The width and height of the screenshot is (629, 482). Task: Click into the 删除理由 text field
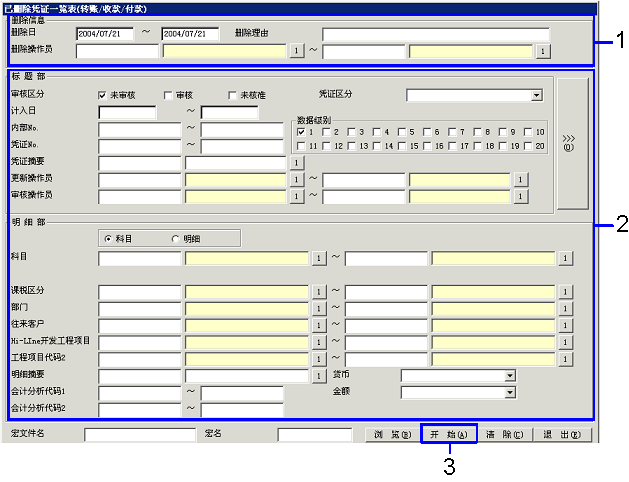coord(435,33)
